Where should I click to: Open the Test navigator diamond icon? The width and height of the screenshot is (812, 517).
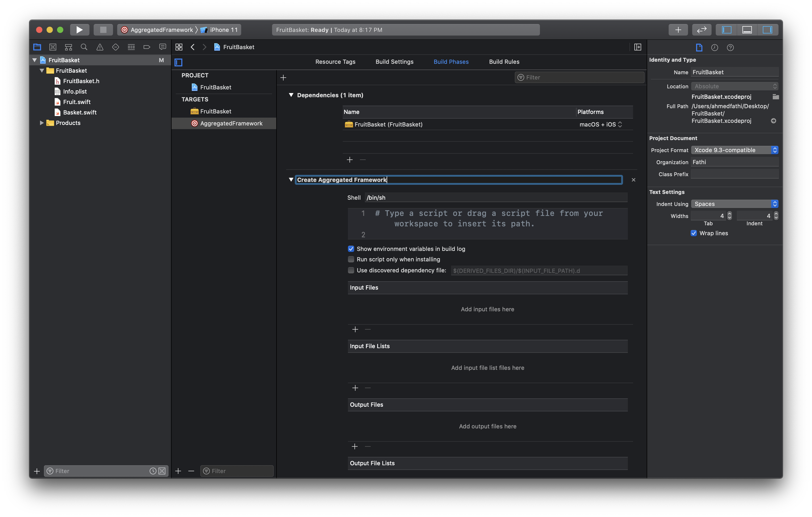point(116,47)
